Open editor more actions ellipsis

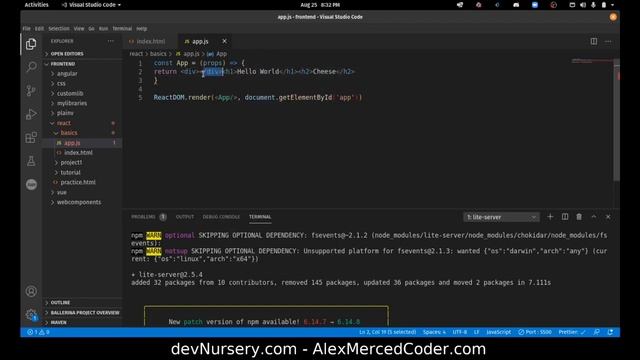coord(608,41)
